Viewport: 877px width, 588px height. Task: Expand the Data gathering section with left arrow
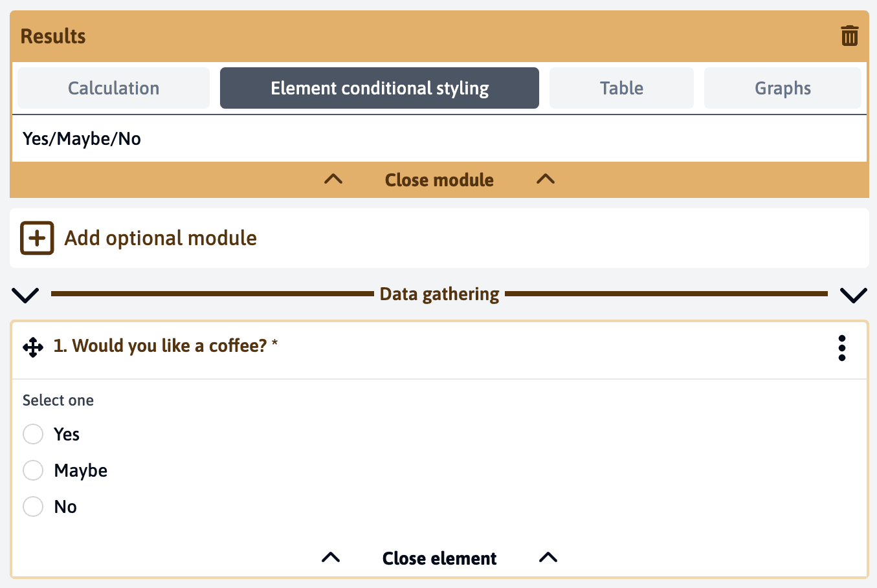[x=25, y=295]
